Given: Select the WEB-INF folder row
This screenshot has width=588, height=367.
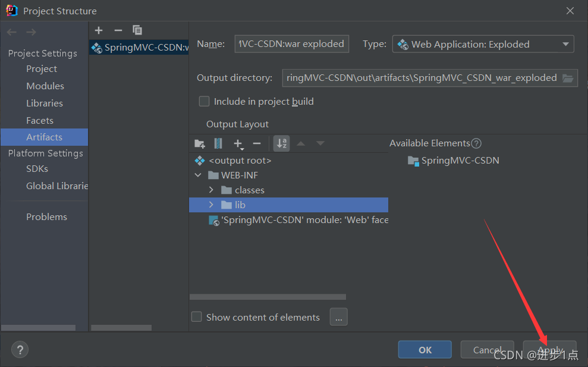Looking at the screenshot, I should click(x=288, y=175).
